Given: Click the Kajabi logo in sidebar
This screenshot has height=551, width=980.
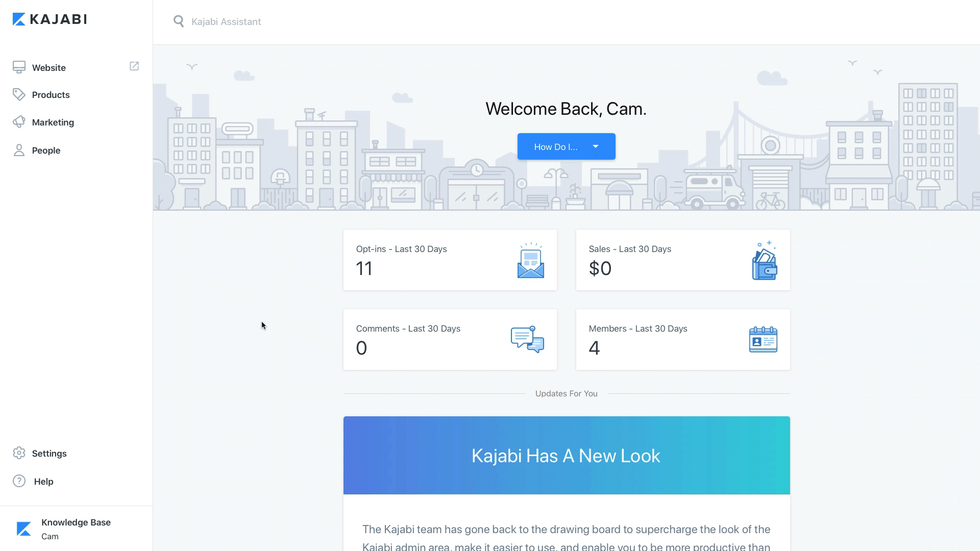Looking at the screenshot, I should tap(50, 19).
